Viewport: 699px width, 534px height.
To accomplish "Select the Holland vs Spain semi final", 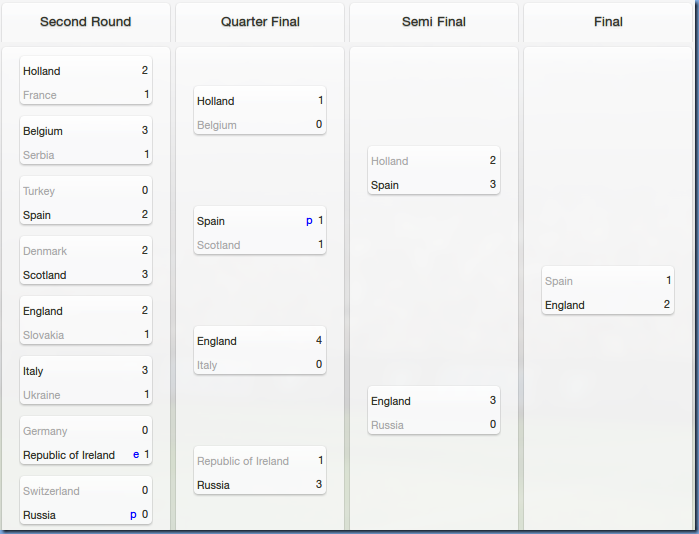I will pos(434,173).
